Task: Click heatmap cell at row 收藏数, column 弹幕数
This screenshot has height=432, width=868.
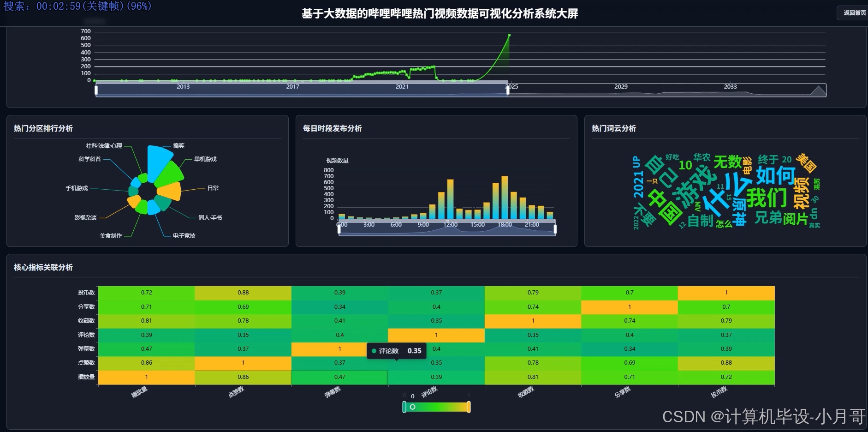Action: point(340,321)
